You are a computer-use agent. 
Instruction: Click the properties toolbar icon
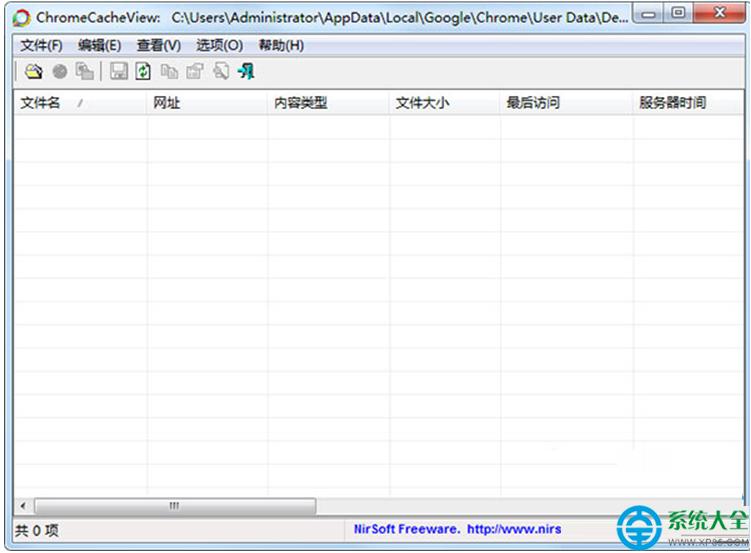pyautogui.click(x=195, y=71)
